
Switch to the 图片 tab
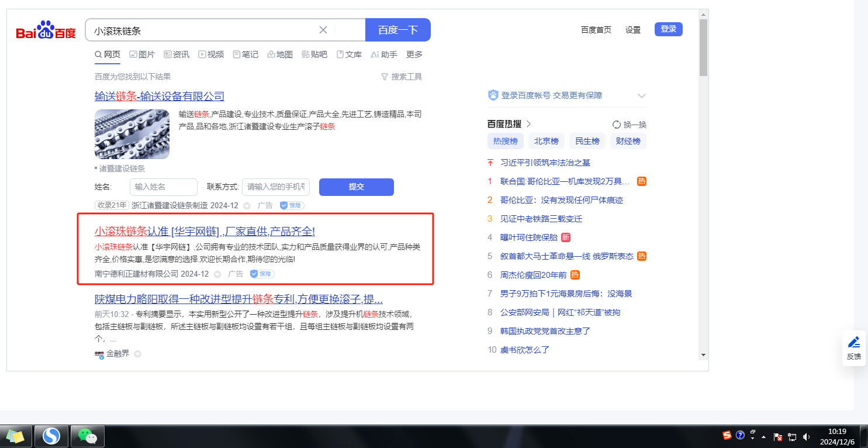(142, 54)
